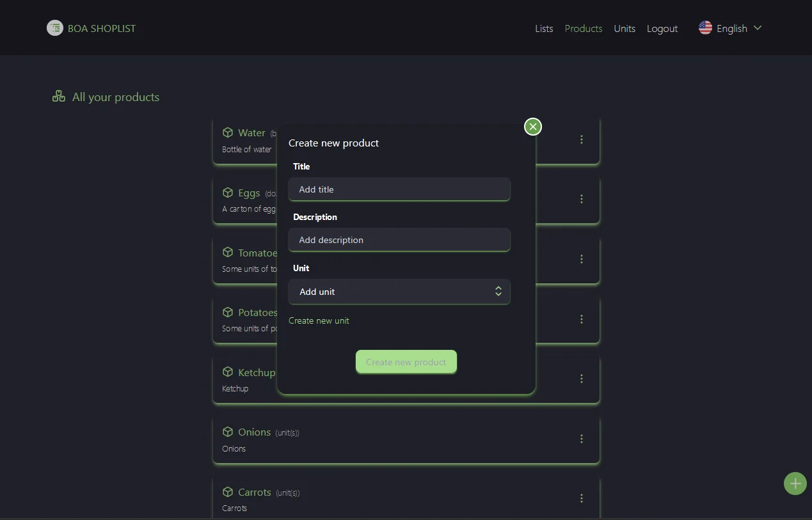Click the floating green plus button
The image size is (812, 520).
click(x=795, y=484)
